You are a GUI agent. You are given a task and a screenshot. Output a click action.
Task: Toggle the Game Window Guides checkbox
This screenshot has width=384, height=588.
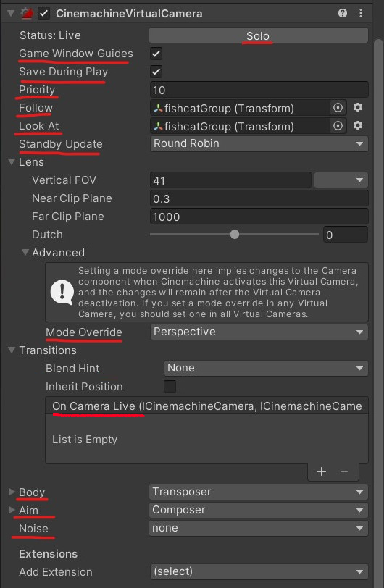[x=156, y=54]
